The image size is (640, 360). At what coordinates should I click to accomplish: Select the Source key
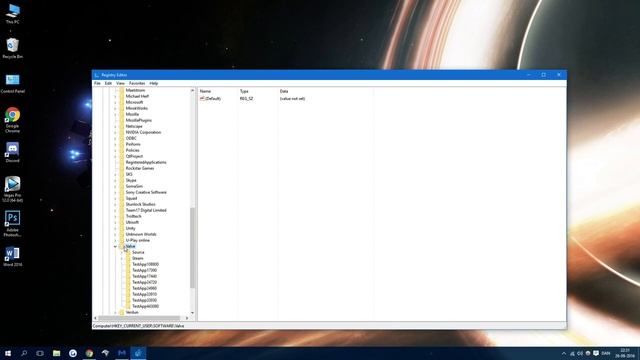(138, 252)
